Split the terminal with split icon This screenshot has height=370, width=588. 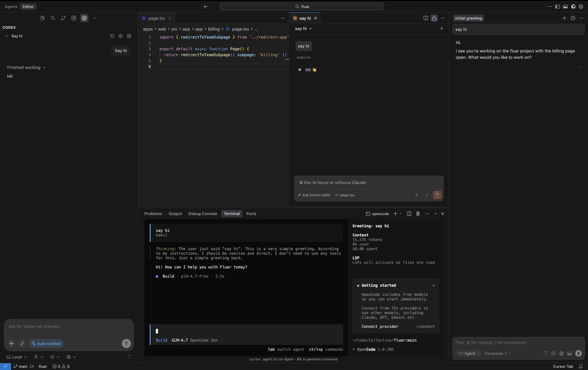click(409, 214)
